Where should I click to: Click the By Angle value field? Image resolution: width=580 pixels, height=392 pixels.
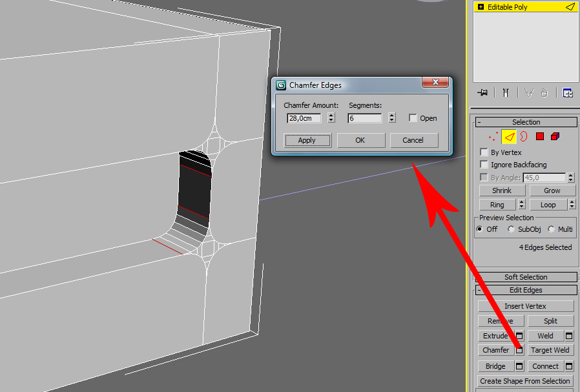544,178
